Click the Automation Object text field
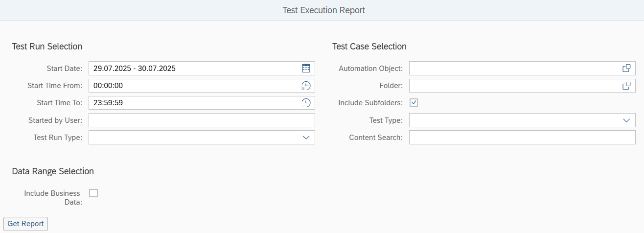The image size is (644, 233). click(511, 69)
